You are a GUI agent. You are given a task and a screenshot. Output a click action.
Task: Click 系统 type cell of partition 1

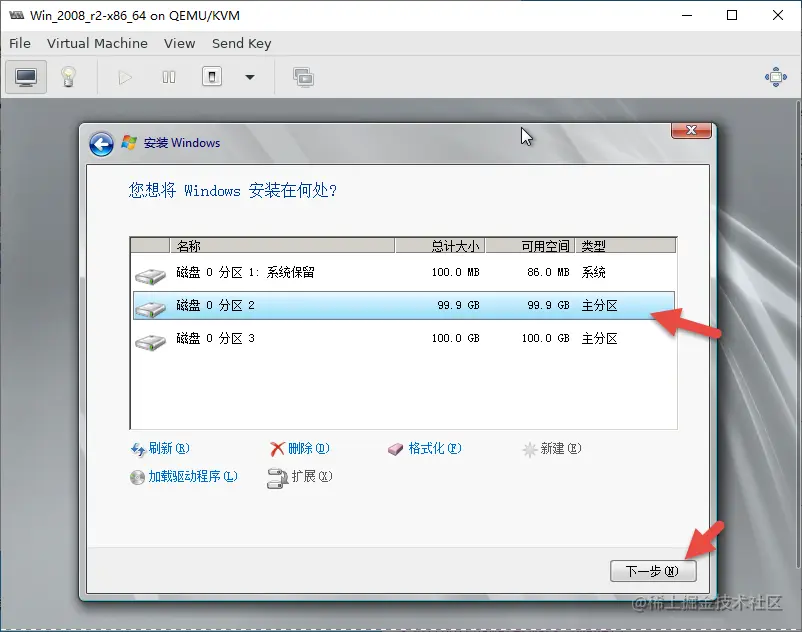pos(593,273)
